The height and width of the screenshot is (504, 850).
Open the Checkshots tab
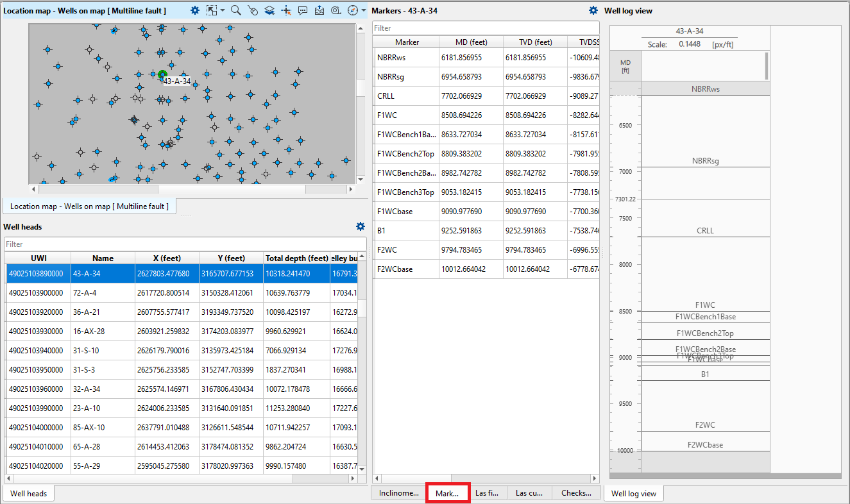(x=576, y=493)
